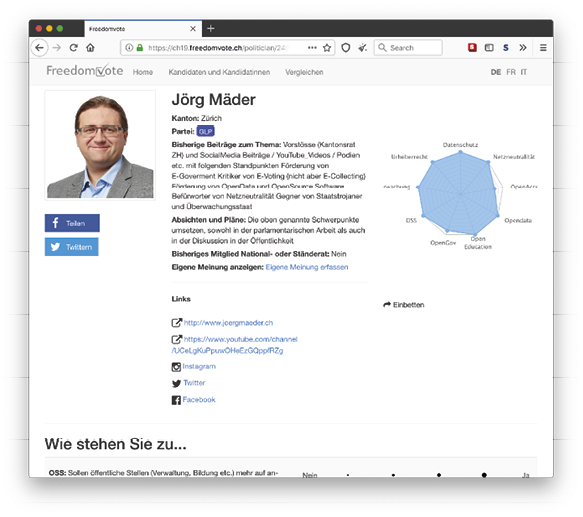Open the Instagram profile link
583x517 pixels.
coord(199,366)
